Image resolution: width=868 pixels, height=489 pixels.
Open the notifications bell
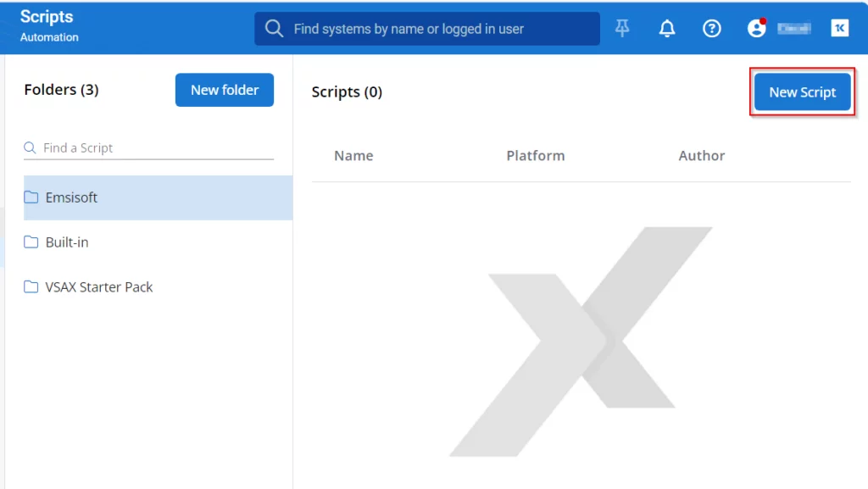click(667, 28)
